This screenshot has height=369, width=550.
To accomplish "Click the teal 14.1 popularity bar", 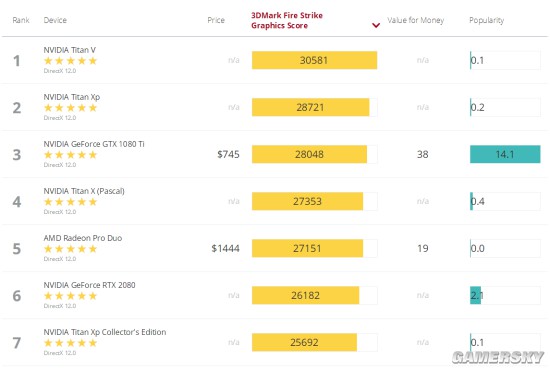I will 505,154.
